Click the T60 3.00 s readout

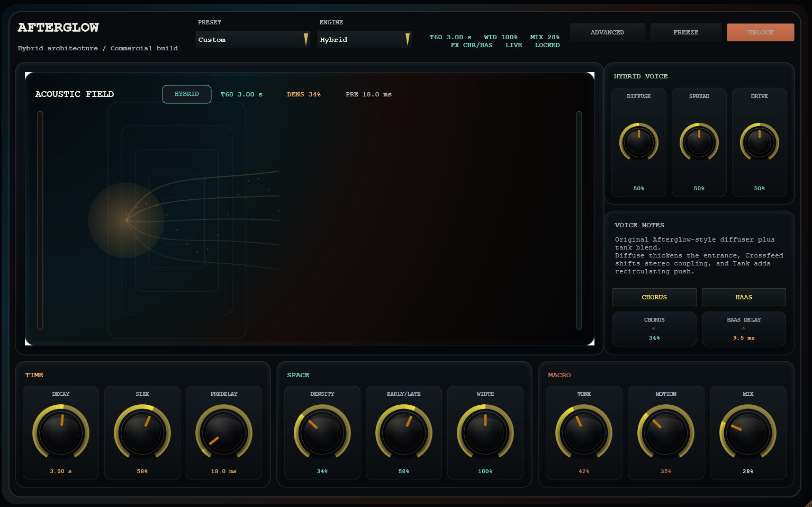pos(450,37)
